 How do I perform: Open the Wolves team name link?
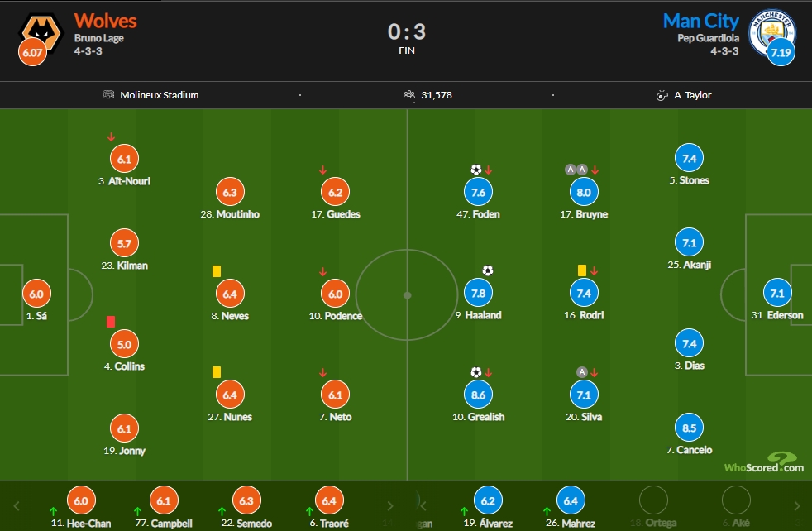pyautogui.click(x=106, y=21)
